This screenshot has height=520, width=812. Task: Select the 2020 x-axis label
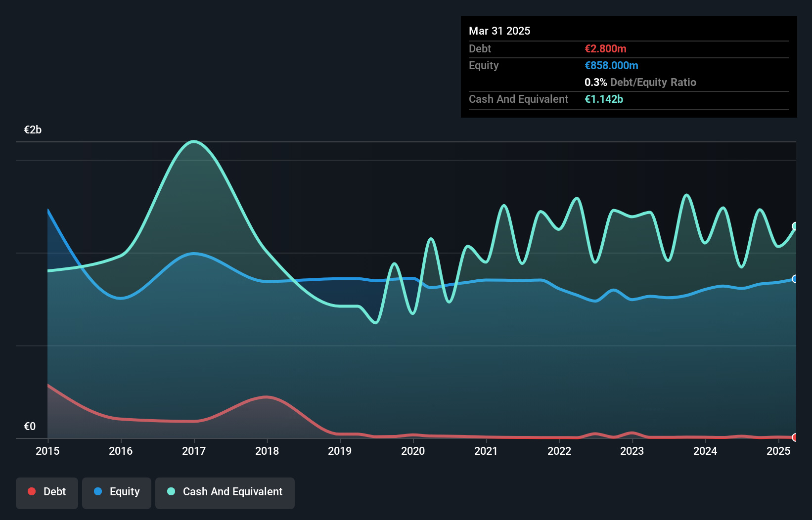click(x=413, y=451)
